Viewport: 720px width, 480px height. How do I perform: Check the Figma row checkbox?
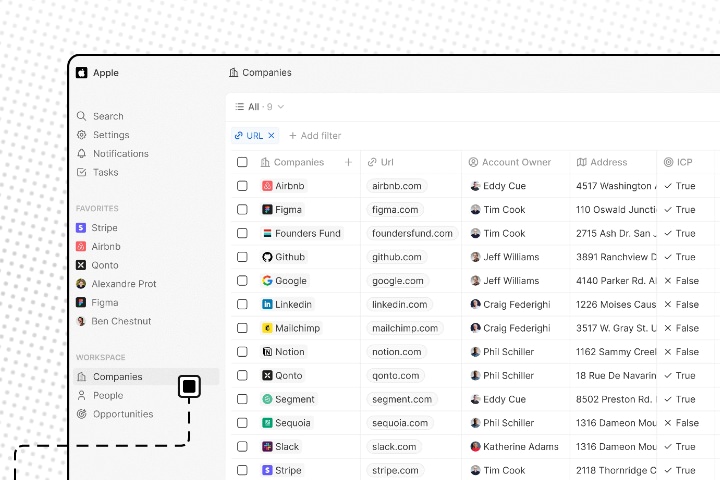242,209
